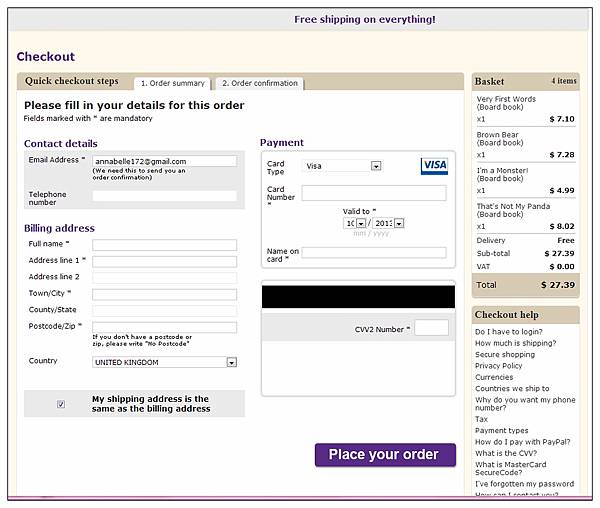
Task: Switch to Order confirmation tab
Action: tap(260, 83)
